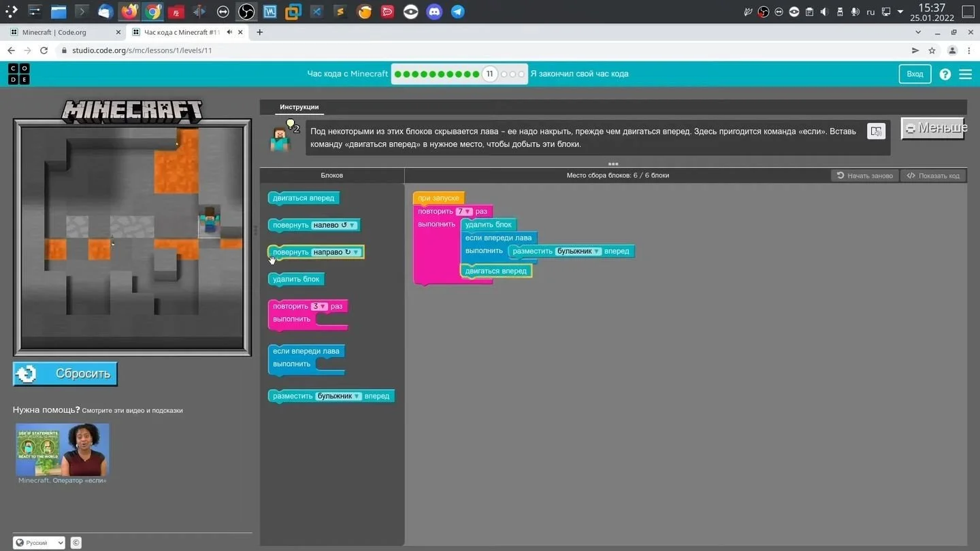Click the current level 11 progress bubble
Screen dimensions: 980x551
tap(489, 74)
